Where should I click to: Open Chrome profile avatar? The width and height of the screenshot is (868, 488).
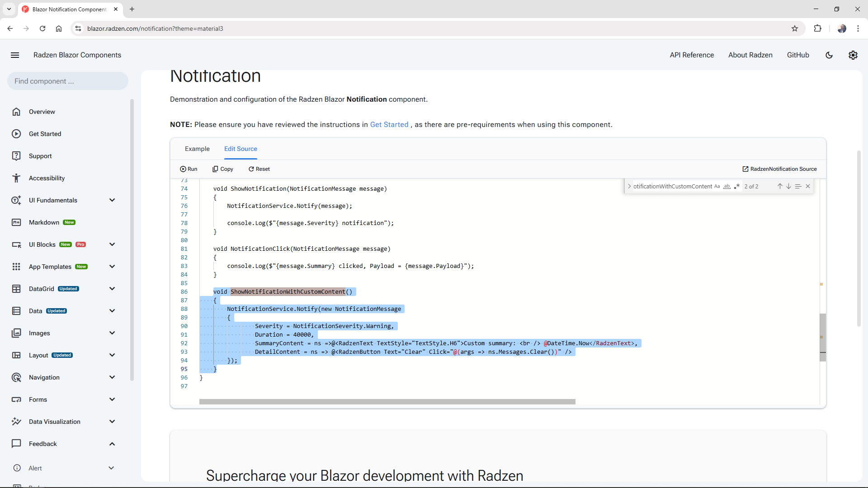tap(842, 28)
